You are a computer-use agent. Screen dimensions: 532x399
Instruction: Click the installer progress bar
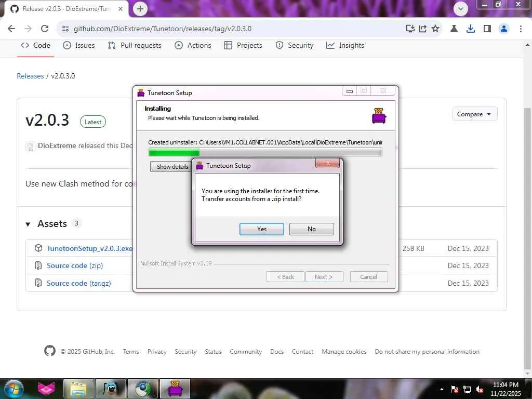pos(265,152)
